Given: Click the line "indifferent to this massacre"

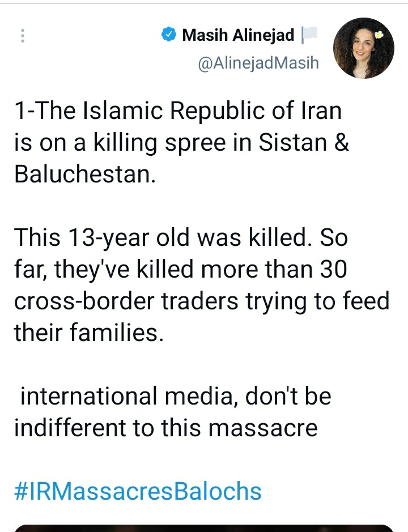Looking at the screenshot, I should (165, 428).
